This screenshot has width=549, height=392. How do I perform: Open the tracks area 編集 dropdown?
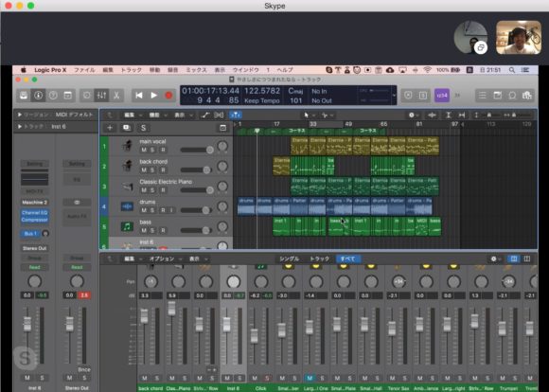[x=133, y=115]
